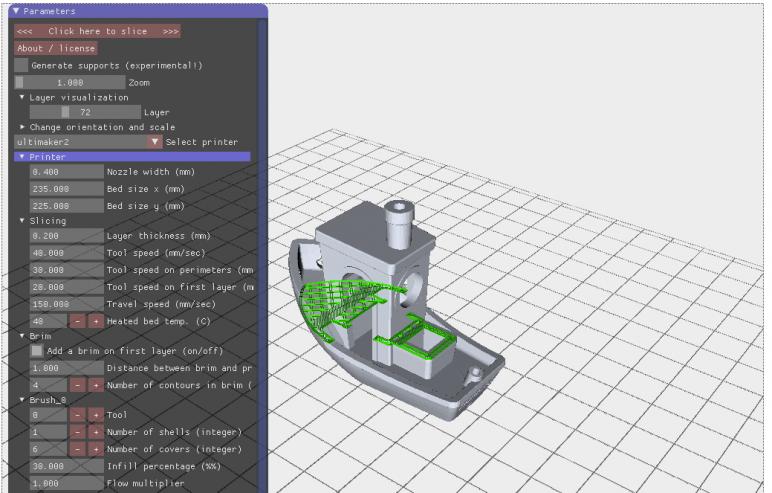Collapse the Parameters window header

point(16,11)
